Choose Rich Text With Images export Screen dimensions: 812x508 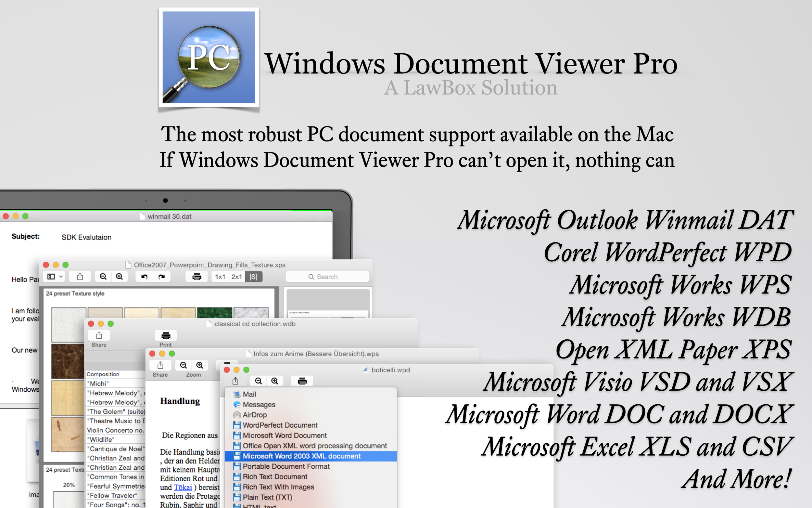311,487
